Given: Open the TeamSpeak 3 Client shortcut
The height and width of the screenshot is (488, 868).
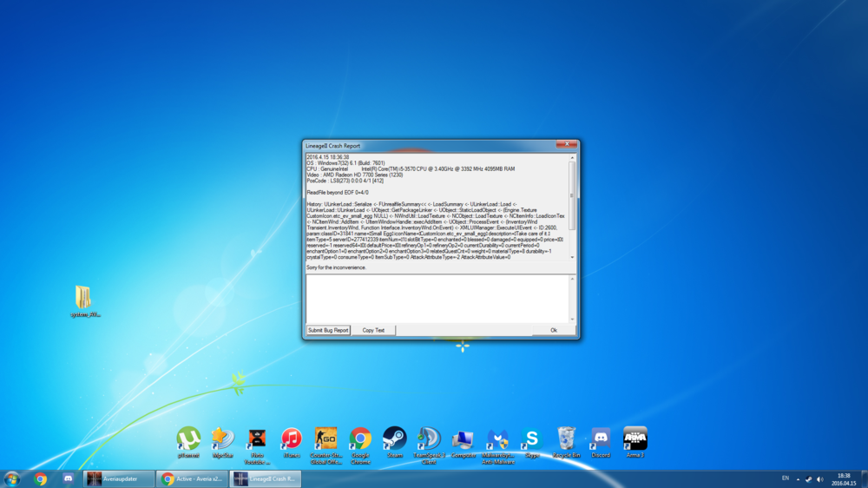Looking at the screenshot, I should [x=429, y=439].
